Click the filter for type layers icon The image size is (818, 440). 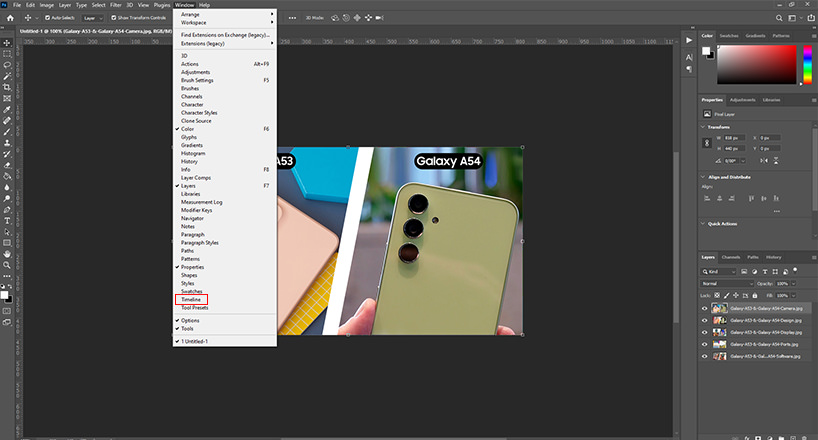[765, 271]
